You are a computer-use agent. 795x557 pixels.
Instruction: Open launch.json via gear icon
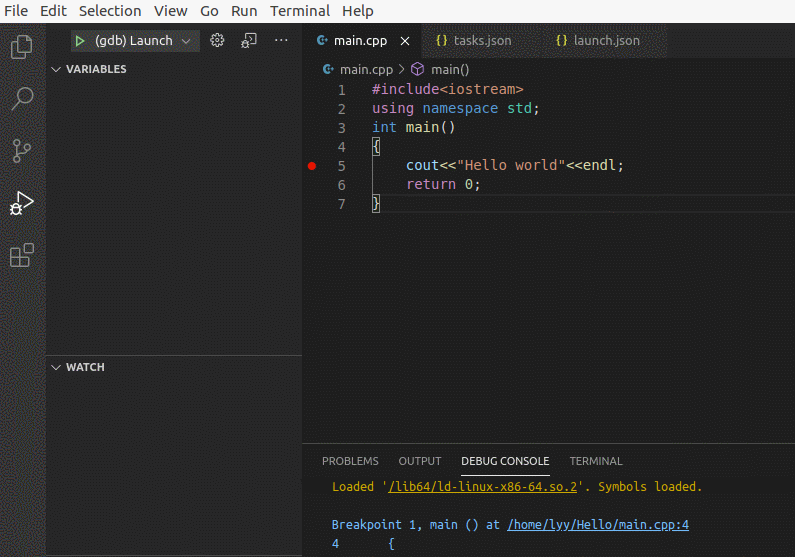(217, 41)
